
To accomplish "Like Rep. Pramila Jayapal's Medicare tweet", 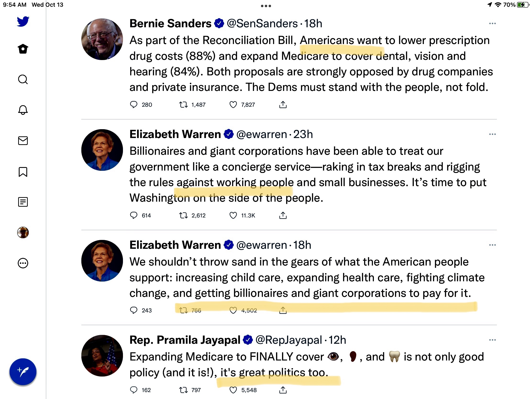I will point(233,390).
